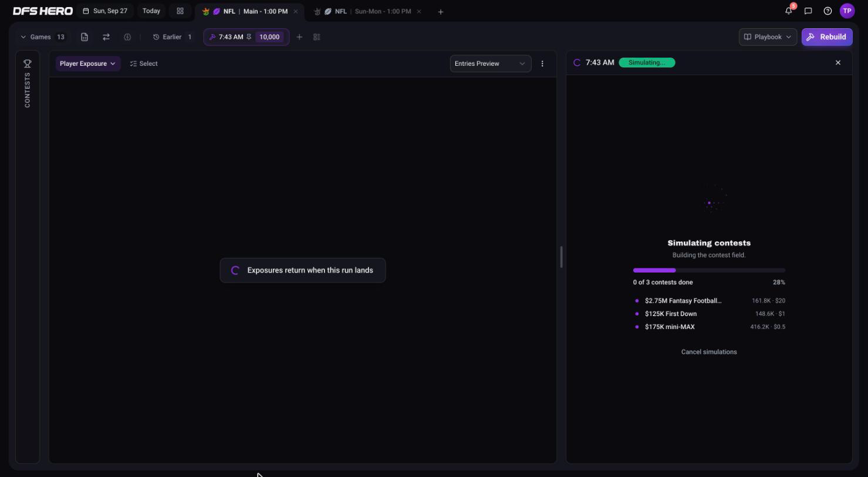
Task: Expand the Games dropdown
Action: (43, 37)
